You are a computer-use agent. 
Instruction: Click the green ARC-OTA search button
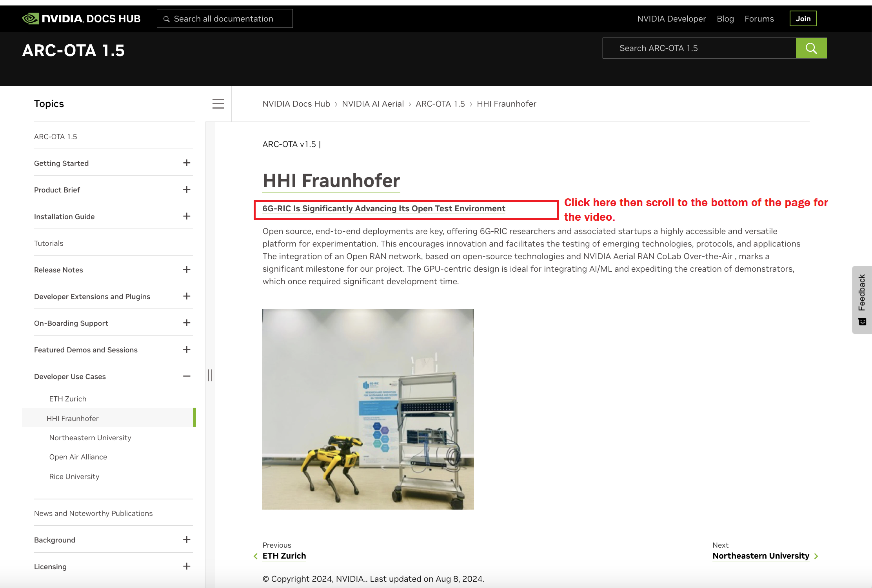(x=811, y=48)
